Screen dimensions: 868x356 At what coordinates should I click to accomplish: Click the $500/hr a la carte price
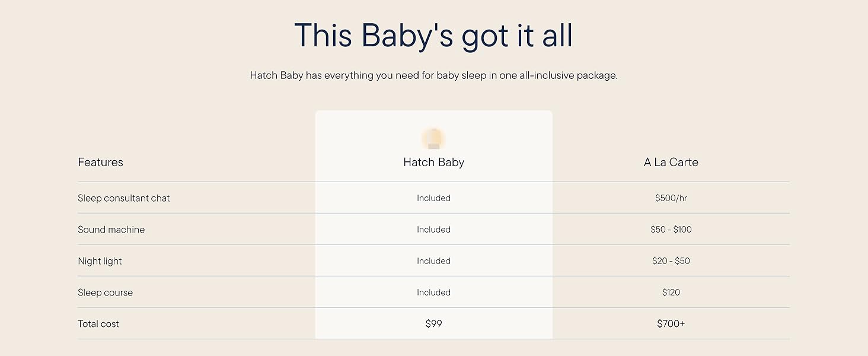click(x=671, y=198)
